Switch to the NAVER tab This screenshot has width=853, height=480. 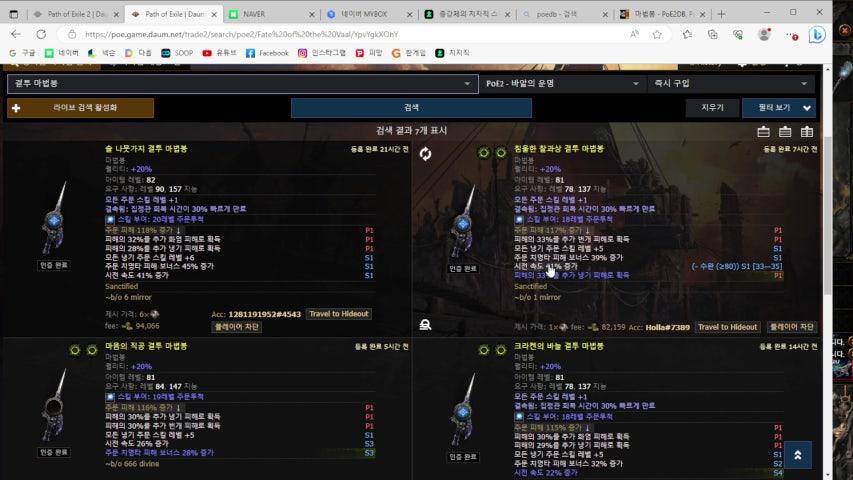pyautogui.click(x=270, y=14)
